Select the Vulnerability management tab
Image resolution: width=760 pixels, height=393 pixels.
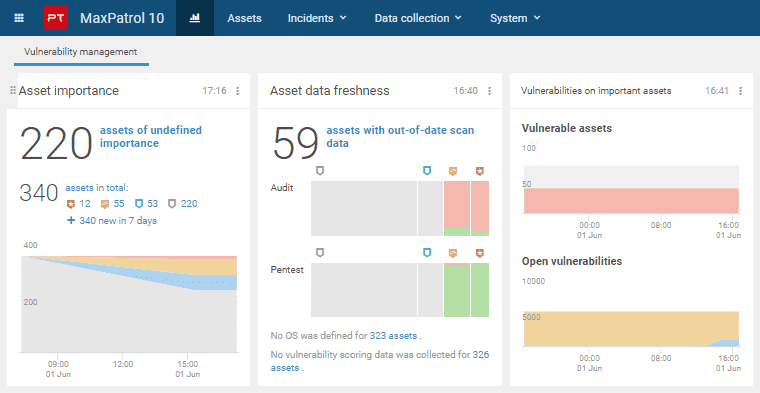(x=81, y=52)
